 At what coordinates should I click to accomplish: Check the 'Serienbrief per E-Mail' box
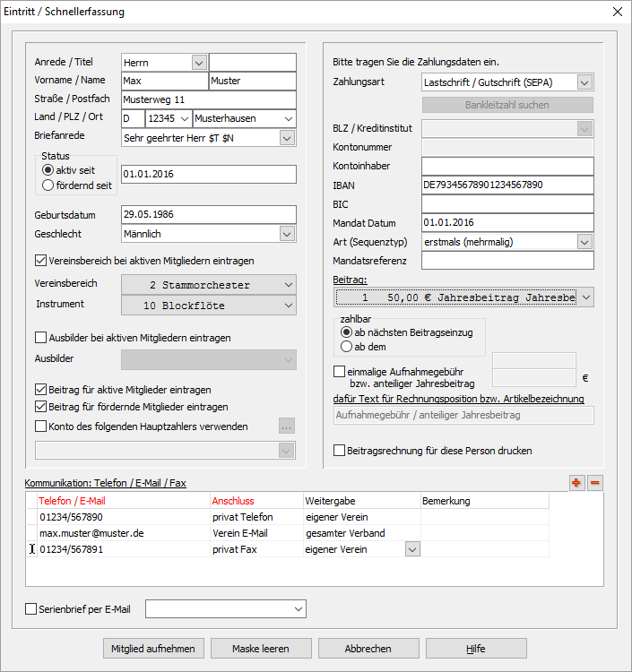[x=31, y=609]
